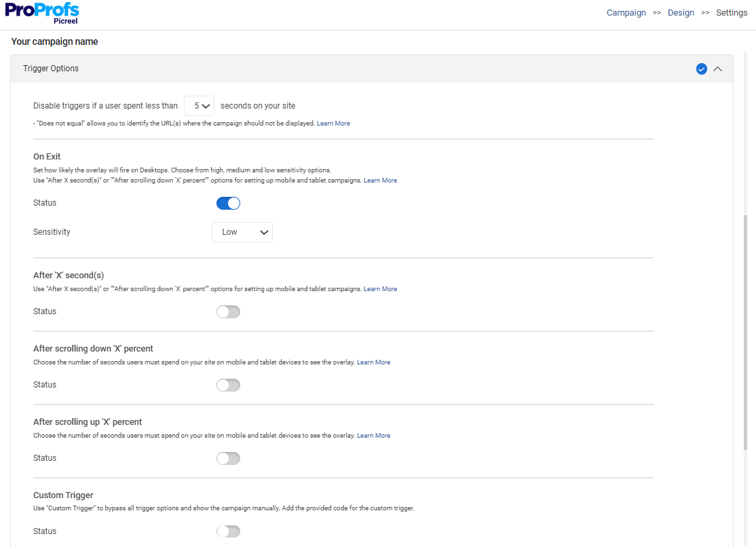
Task: Enable the After scrolling down 'X' percent toggle
Action: (228, 385)
